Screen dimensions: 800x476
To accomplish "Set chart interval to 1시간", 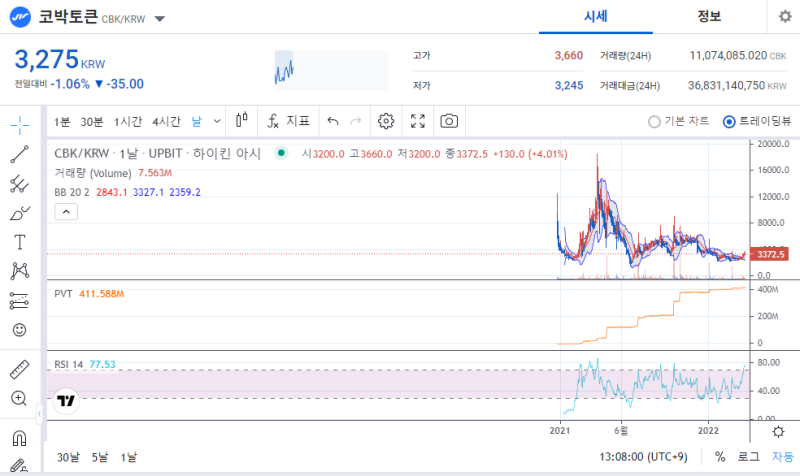I will 128,122.
